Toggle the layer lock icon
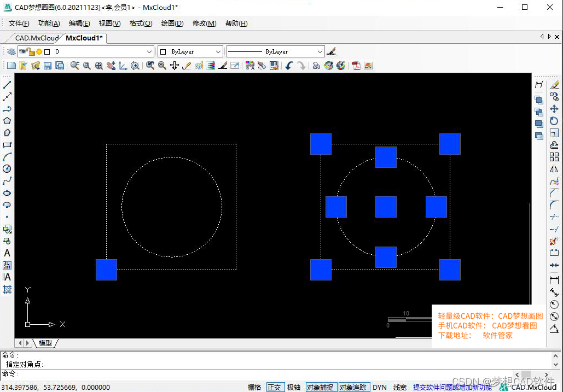Viewport: 563px width, 392px height. tap(31, 51)
